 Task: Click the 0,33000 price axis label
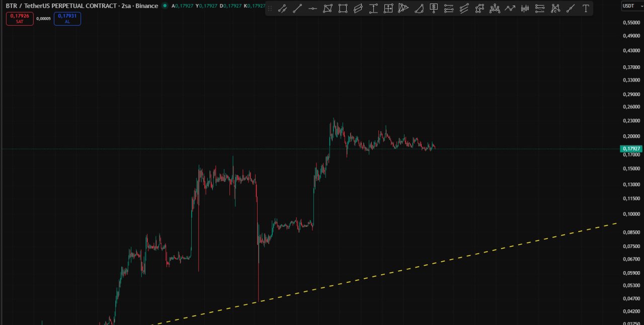coord(631,80)
